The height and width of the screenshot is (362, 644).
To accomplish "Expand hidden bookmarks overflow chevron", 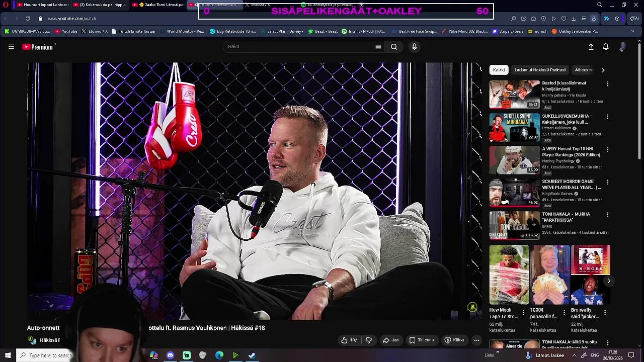I will click(632, 31).
